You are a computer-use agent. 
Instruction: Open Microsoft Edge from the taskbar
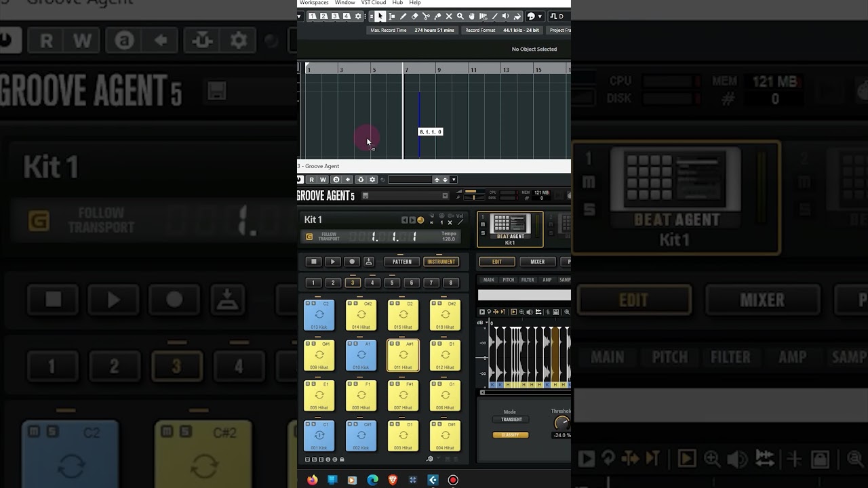pyautogui.click(x=372, y=480)
